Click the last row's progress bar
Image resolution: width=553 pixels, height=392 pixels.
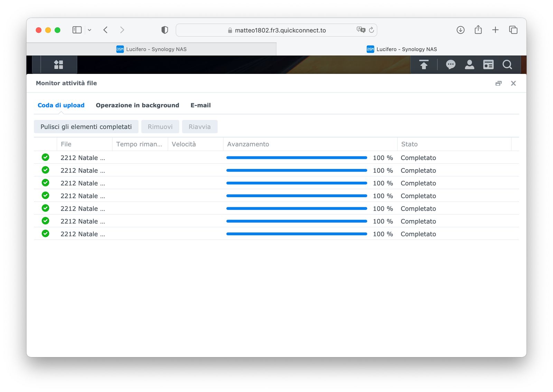pos(296,234)
